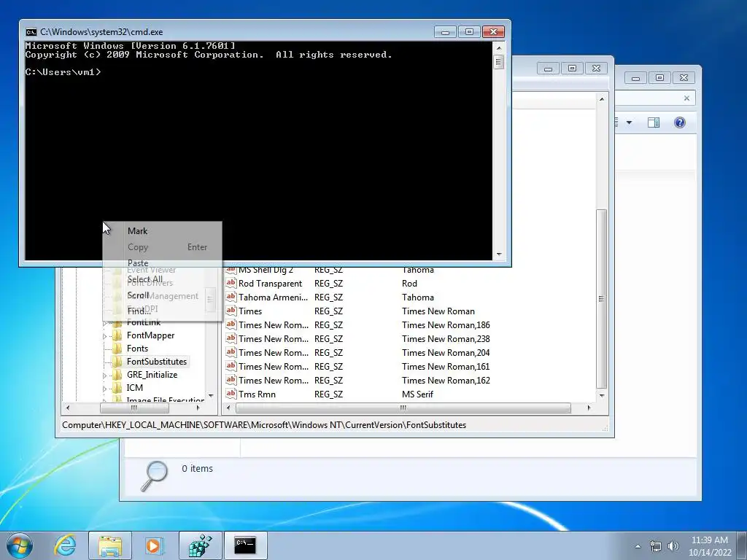Expand the ICM key
The height and width of the screenshot is (560, 747).
(x=105, y=389)
